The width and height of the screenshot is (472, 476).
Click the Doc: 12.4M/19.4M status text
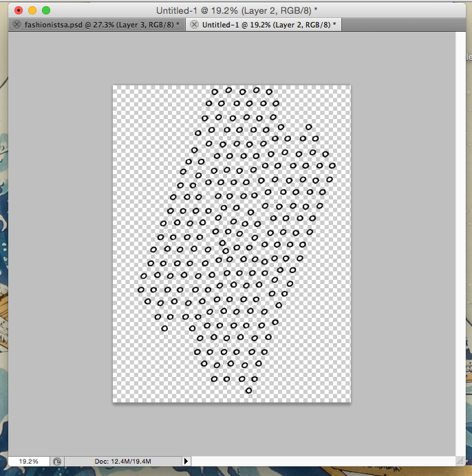tap(122, 461)
